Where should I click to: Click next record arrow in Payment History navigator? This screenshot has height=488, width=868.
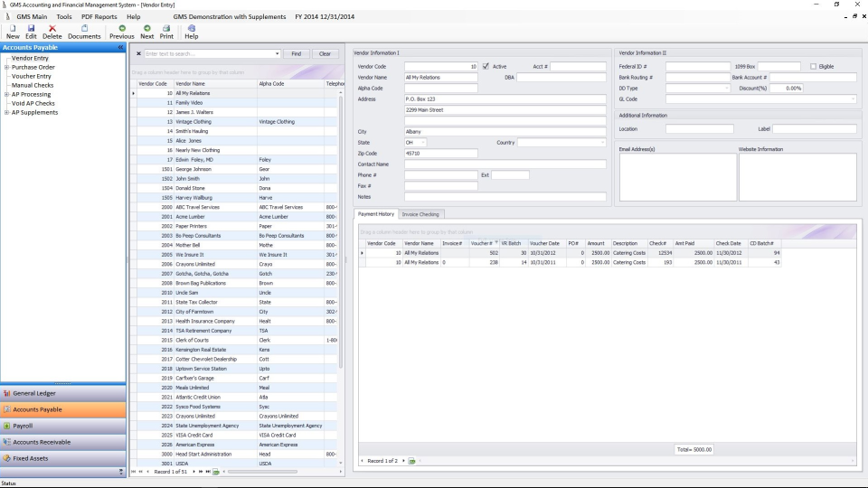(x=403, y=461)
